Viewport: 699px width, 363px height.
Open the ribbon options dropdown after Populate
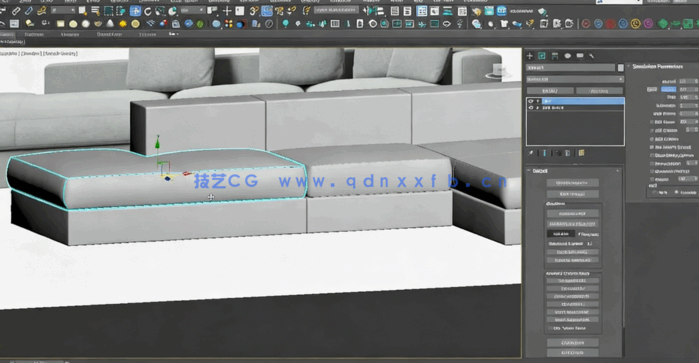pos(173,34)
